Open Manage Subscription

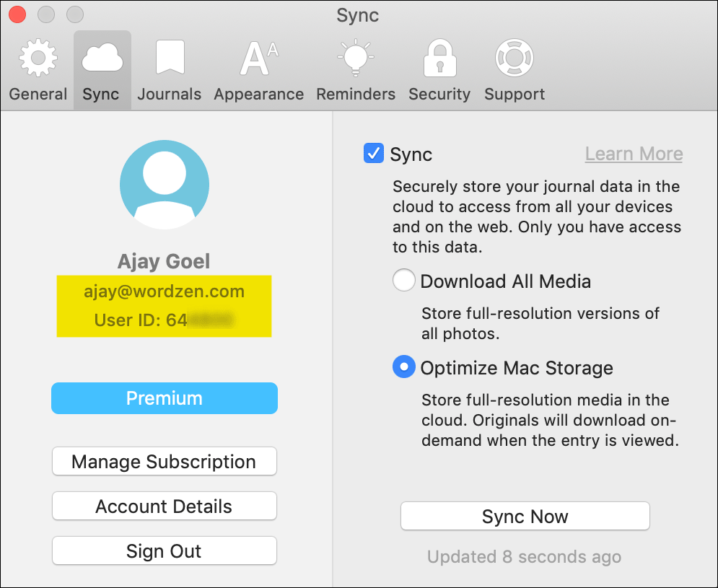[x=164, y=462]
